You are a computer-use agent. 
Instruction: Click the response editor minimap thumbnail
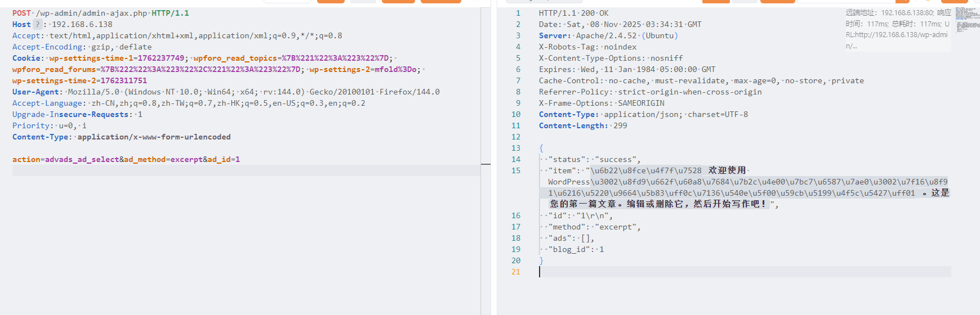968,20
